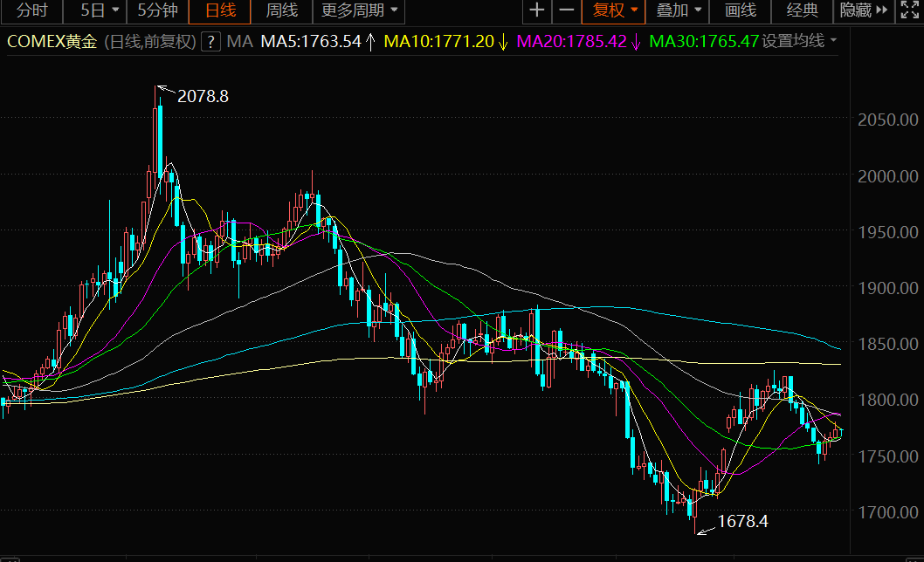
Task: Click the MA30:1765.47 indicator value
Action: point(704,41)
